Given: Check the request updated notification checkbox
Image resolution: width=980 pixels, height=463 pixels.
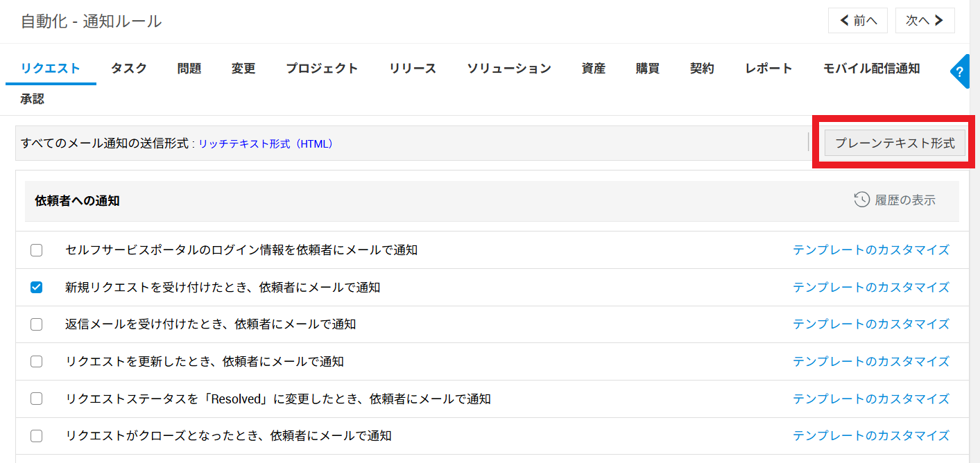Looking at the screenshot, I should tap(37, 361).
